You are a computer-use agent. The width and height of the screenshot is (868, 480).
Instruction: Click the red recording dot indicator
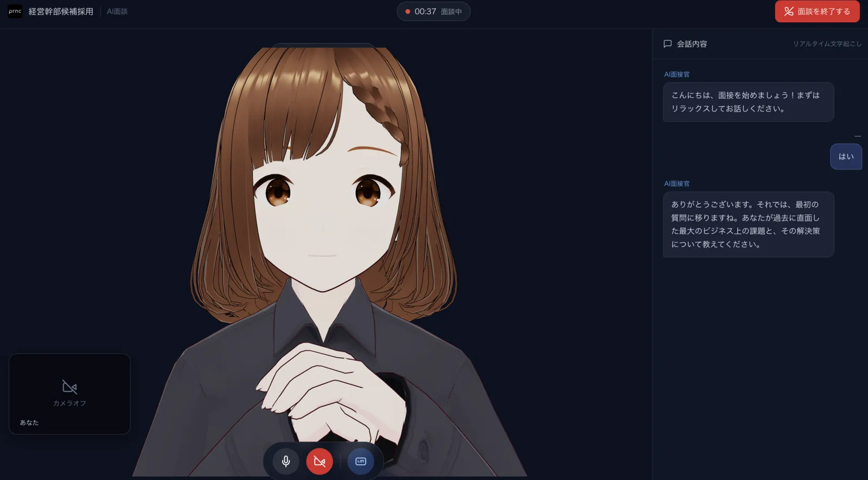[407, 11]
